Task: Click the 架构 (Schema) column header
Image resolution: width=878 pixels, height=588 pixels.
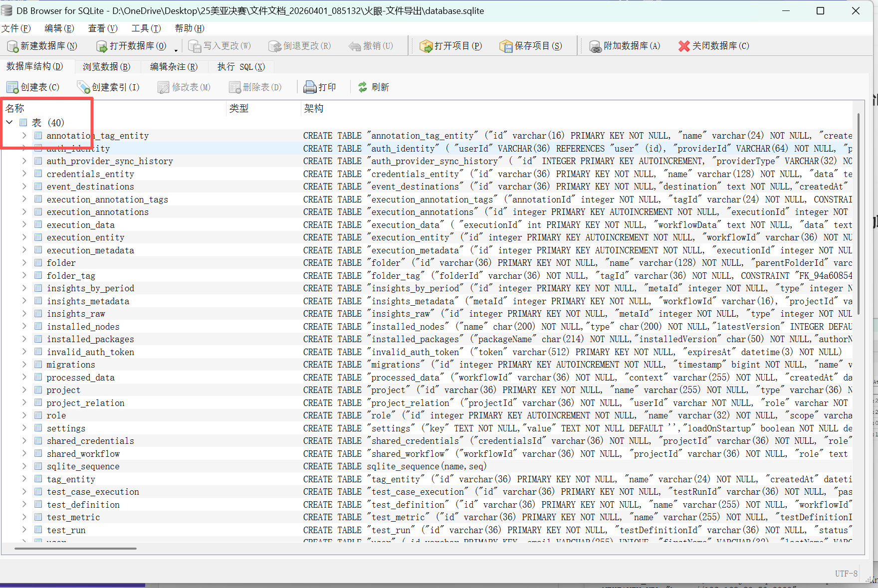Action: pos(577,108)
